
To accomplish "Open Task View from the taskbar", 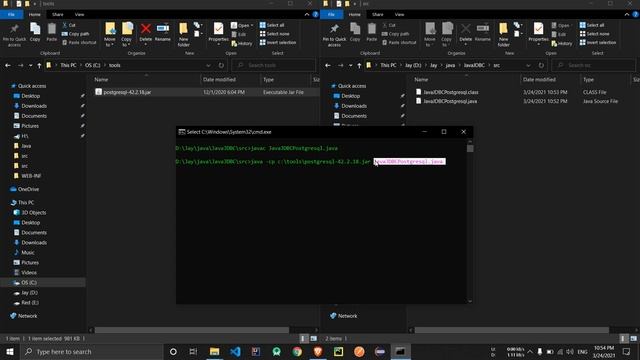I will pyautogui.click(x=193, y=351).
